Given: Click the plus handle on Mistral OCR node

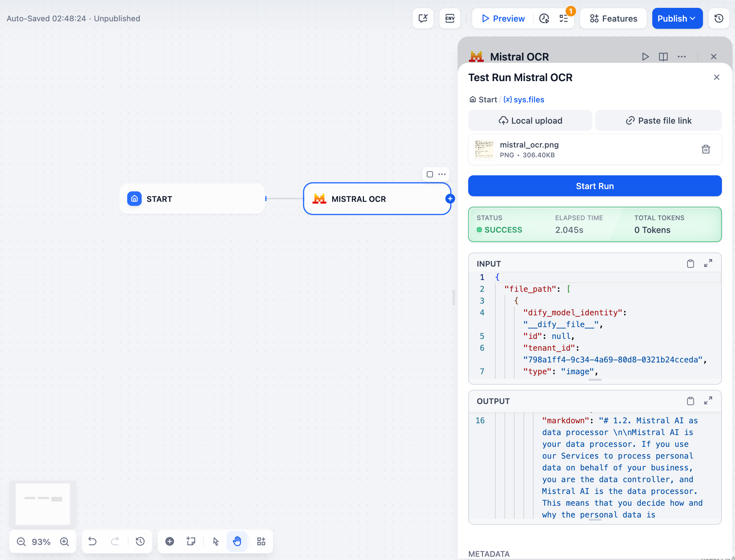Looking at the screenshot, I should (450, 199).
